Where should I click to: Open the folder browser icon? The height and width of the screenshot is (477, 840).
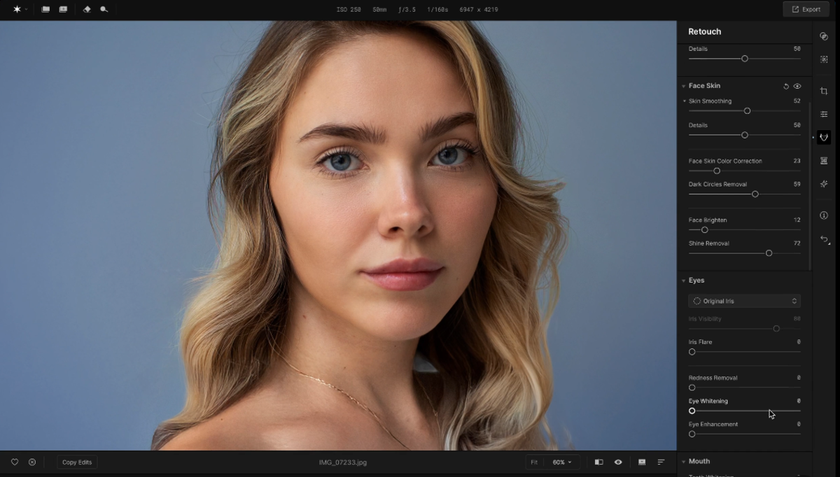tap(46, 9)
